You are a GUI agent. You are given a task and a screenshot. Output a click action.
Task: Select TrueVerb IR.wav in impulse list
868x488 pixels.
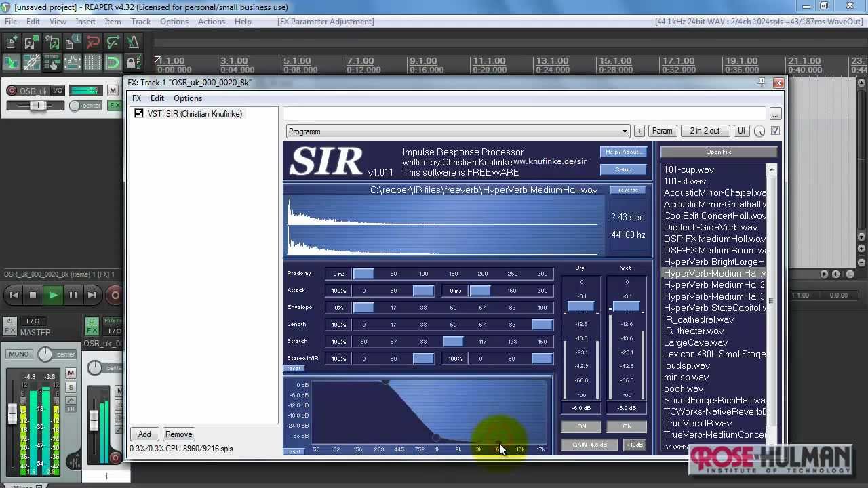698,424
